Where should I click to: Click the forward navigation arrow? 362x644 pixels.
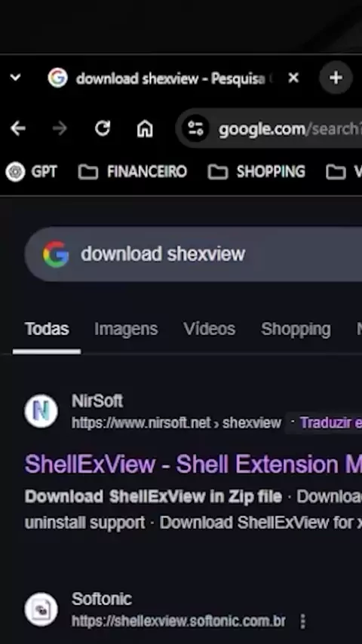coord(60,129)
